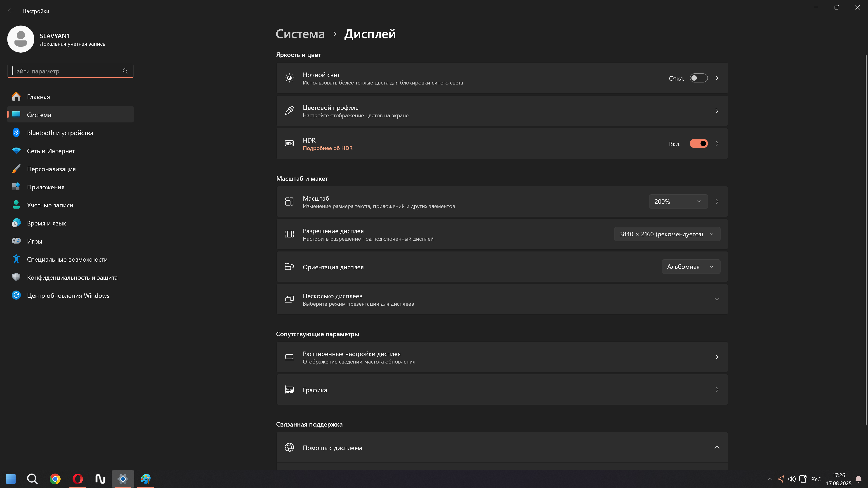Turn off the HDR toggle
Screen dimensions: 868x488
[x=698, y=144]
